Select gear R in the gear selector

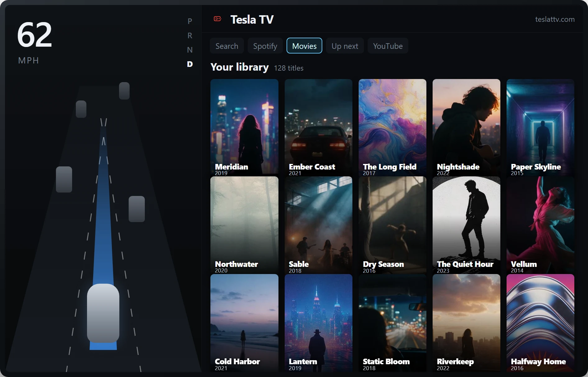click(x=190, y=35)
